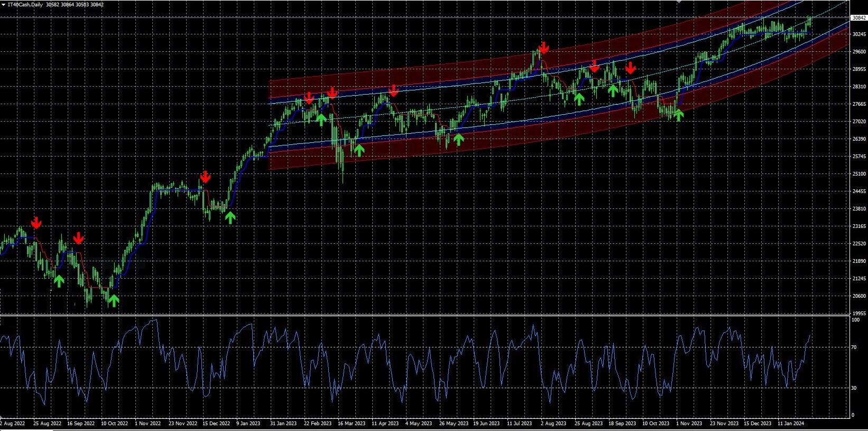Click the 19 Jun 2023 date label
This screenshot has height=431, width=868.
(486, 424)
